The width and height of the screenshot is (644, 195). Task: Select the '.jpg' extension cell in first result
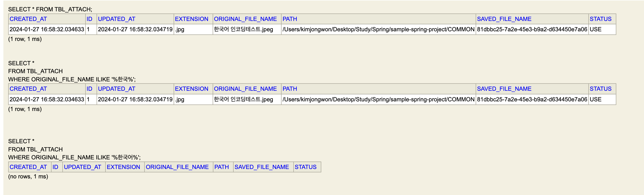pyautogui.click(x=193, y=29)
